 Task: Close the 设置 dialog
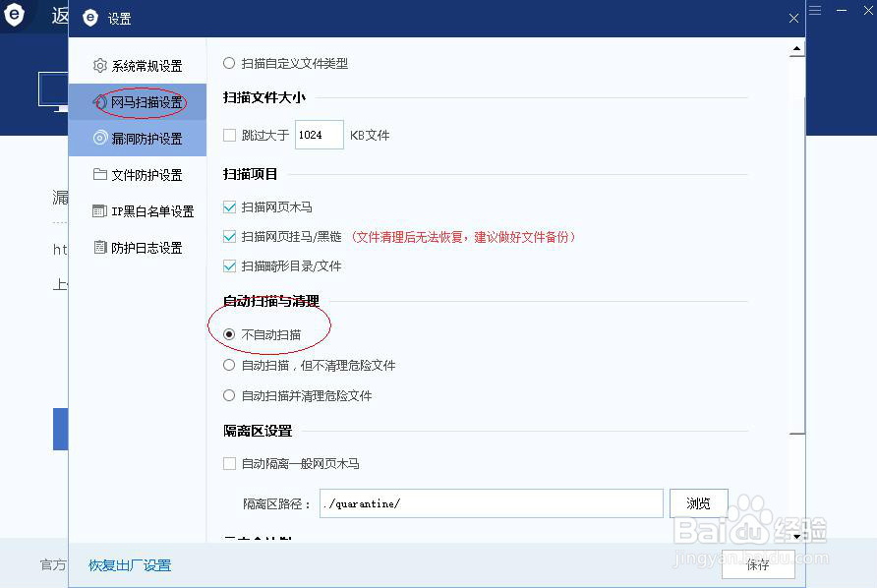point(793,19)
